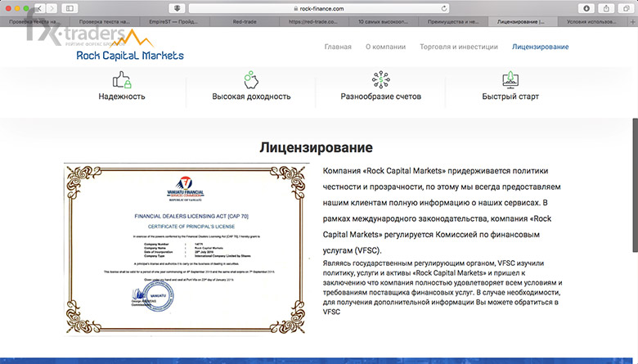Reload page using the refresh icon

coord(444,8)
